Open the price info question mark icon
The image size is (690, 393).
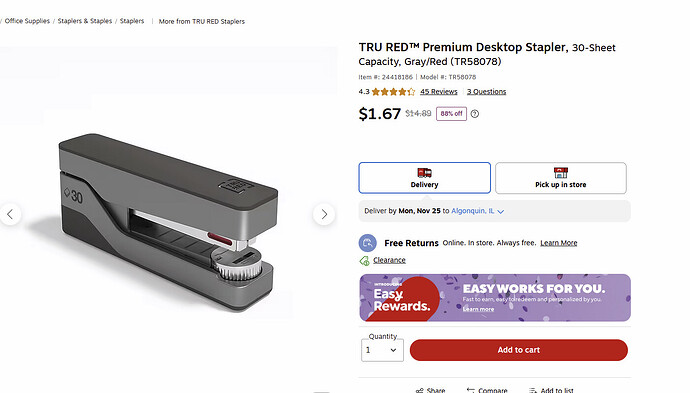[x=474, y=114]
